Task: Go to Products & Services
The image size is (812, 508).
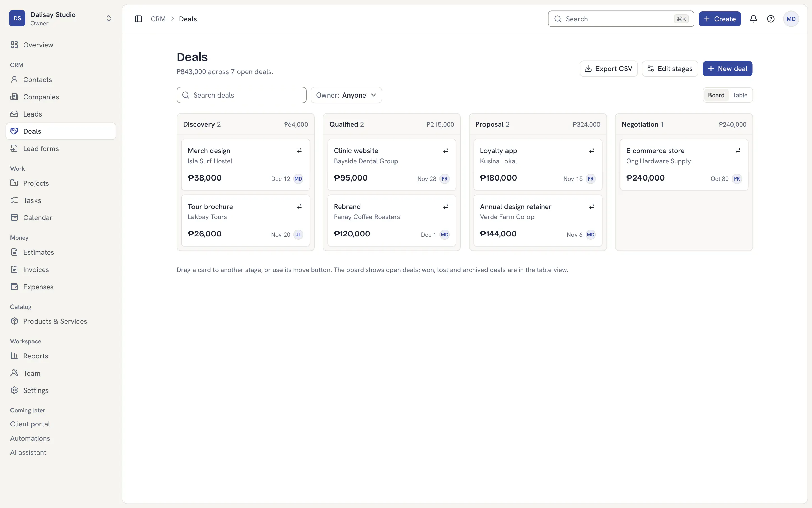Action: [61, 321]
